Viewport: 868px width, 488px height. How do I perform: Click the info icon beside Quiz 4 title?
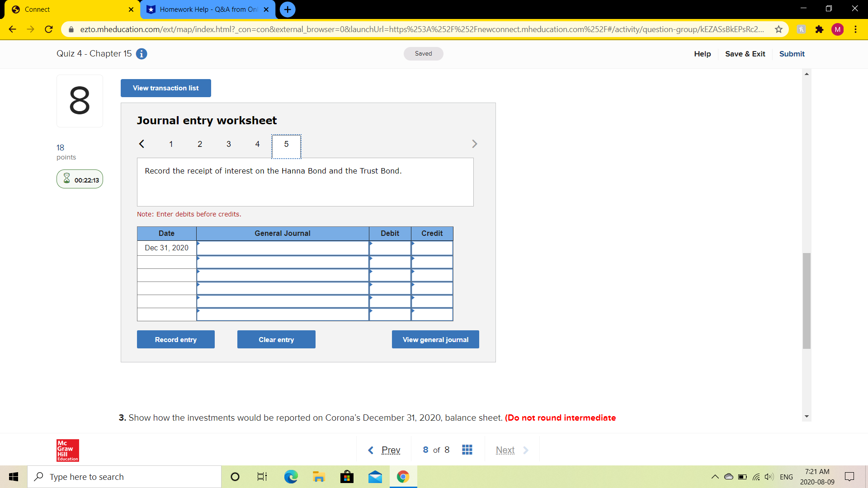click(x=142, y=53)
